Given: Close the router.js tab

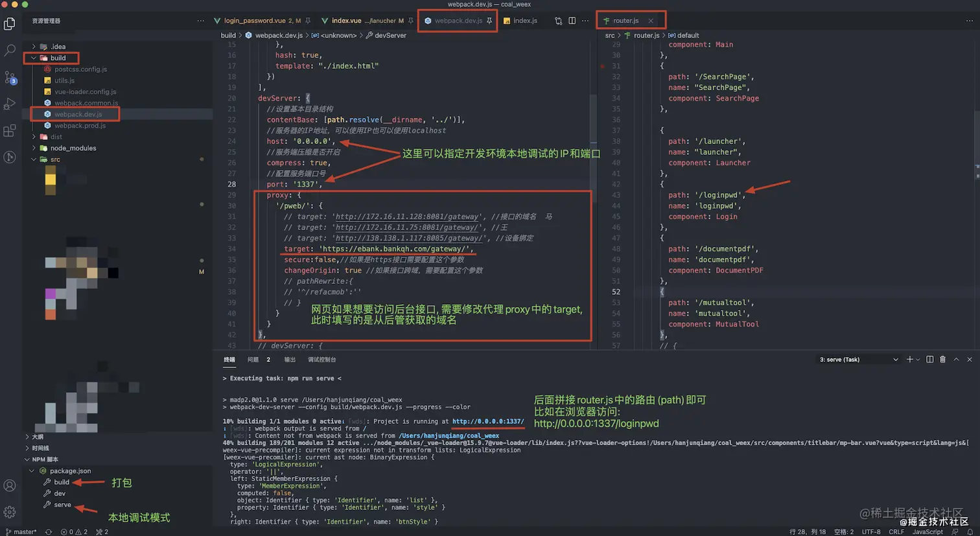Looking at the screenshot, I should point(651,21).
